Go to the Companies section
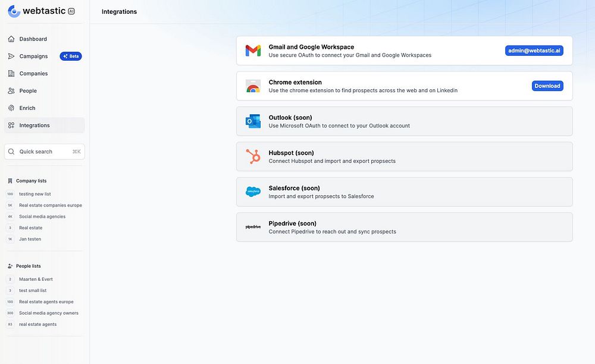Viewport: 595px width, 364px height. (45, 74)
